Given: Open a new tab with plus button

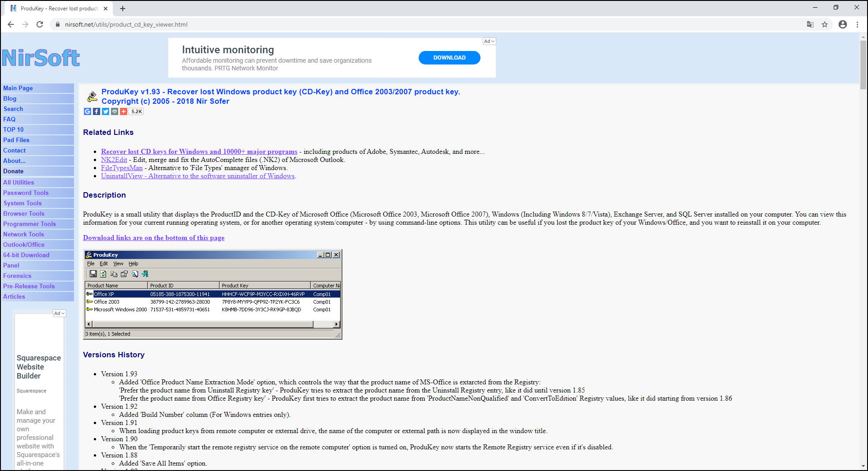Looking at the screenshot, I should (x=123, y=9).
